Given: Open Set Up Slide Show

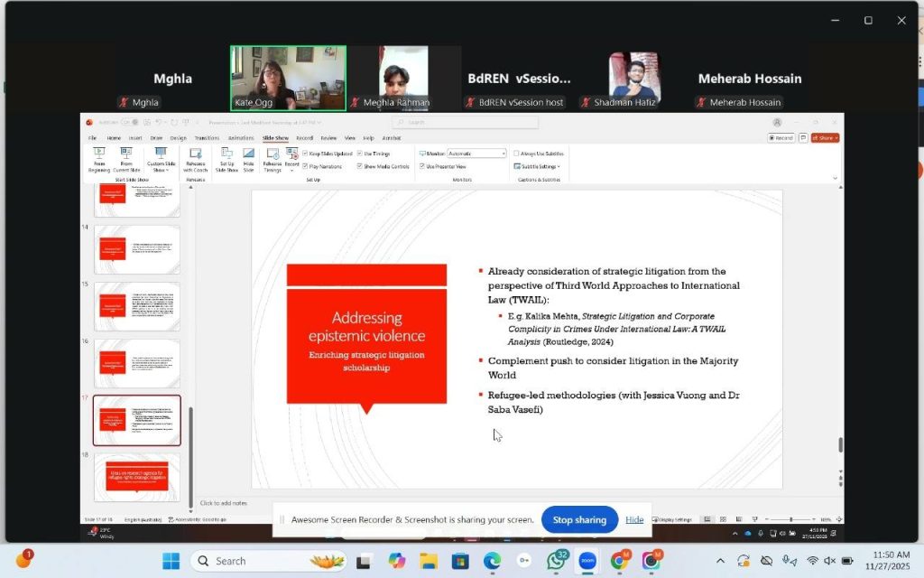Looking at the screenshot, I should [x=226, y=159].
